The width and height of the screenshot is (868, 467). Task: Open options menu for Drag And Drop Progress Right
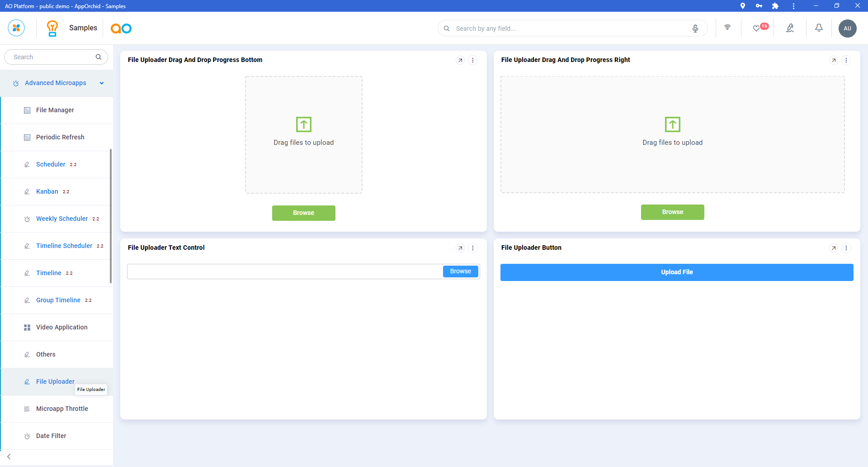[846, 60]
